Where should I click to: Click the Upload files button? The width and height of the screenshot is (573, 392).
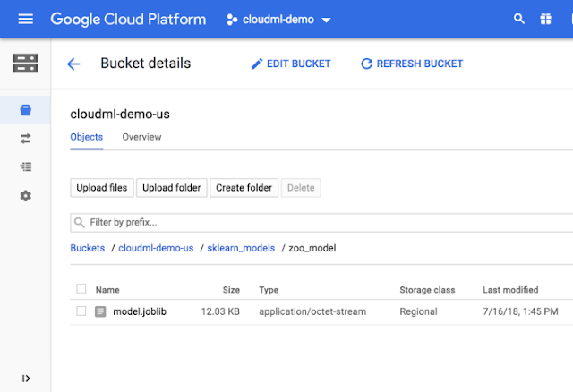[x=102, y=188]
